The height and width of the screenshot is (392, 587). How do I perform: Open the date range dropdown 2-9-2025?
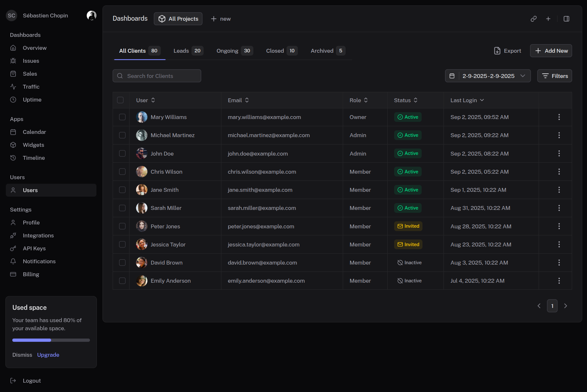[488, 76]
